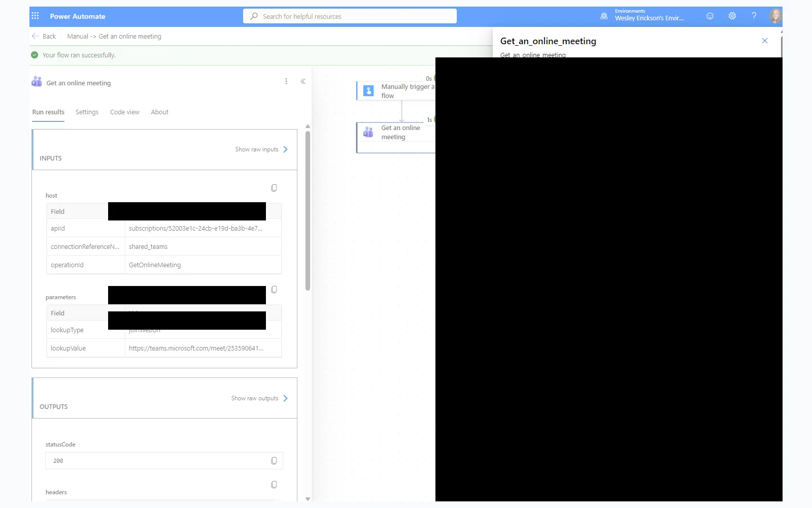This screenshot has width=812, height=508.
Task: Select the GetOnlineMeeting value cell
Action: click(203, 265)
